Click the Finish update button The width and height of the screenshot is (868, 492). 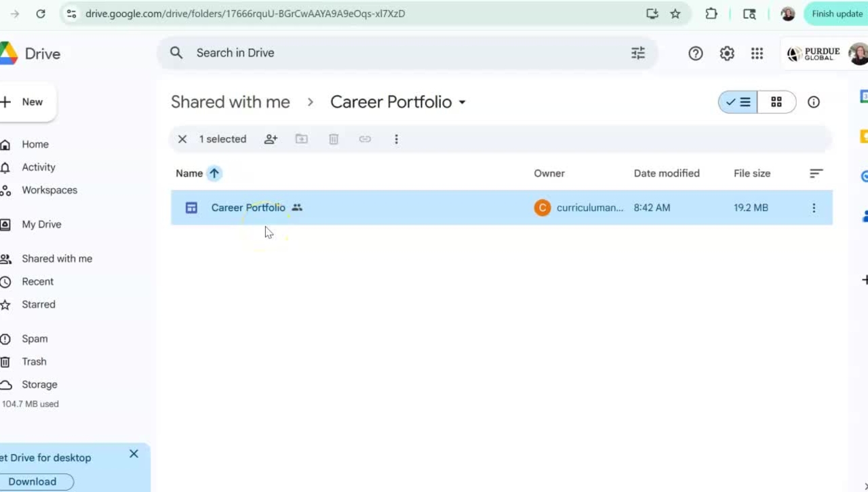(837, 14)
